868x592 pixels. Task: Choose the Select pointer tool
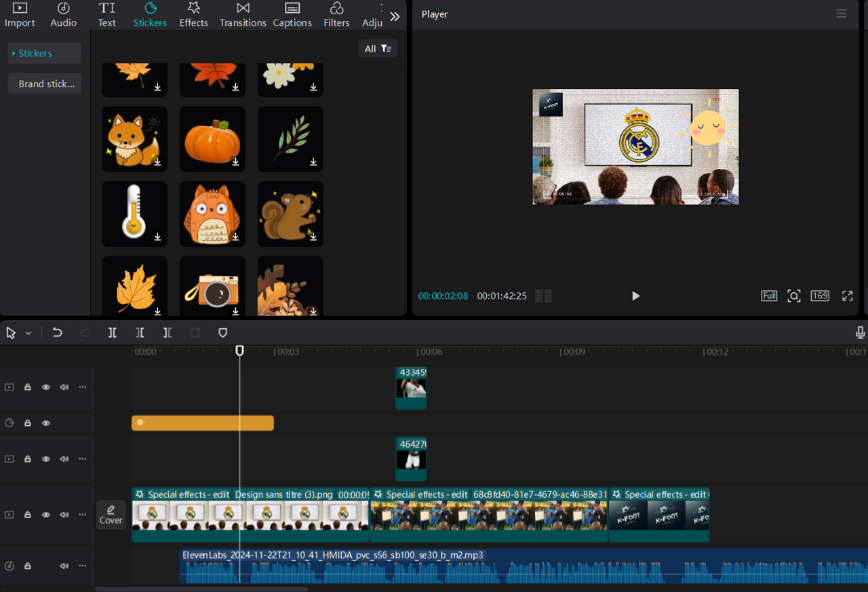pyautogui.click(x=11, y=333)
